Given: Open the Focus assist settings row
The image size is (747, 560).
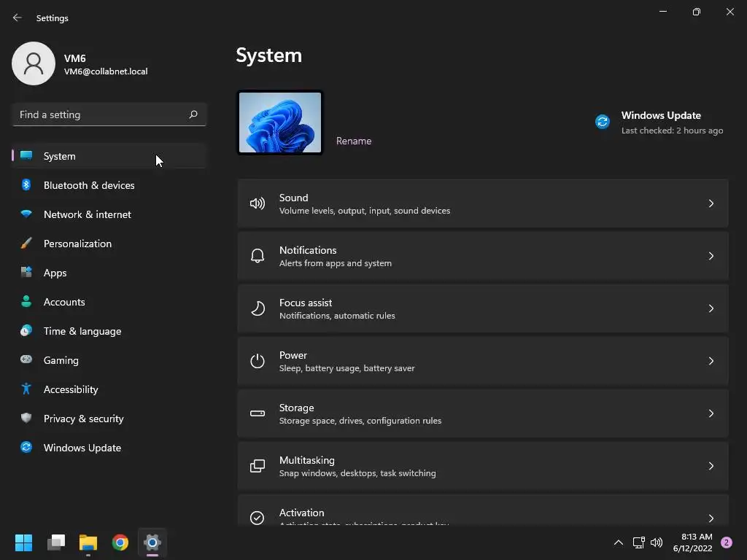Looking at the screenshot, I should [483, 308].
